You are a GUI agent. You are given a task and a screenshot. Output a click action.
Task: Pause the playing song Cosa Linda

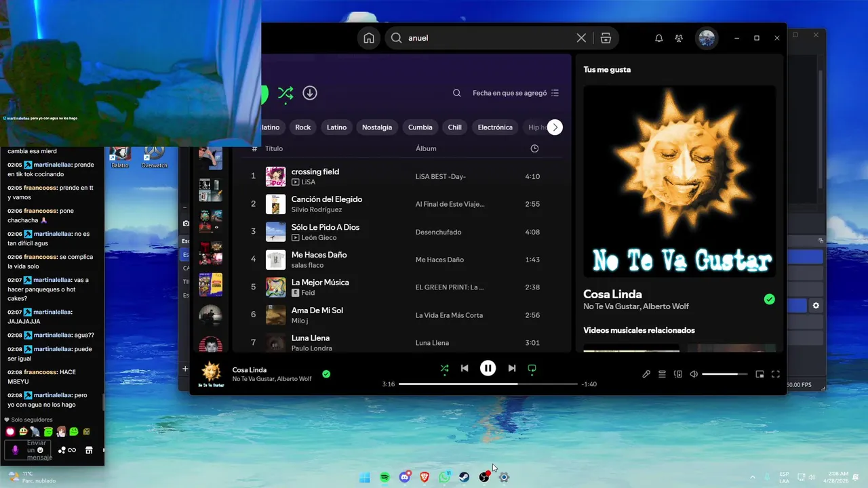488,368
